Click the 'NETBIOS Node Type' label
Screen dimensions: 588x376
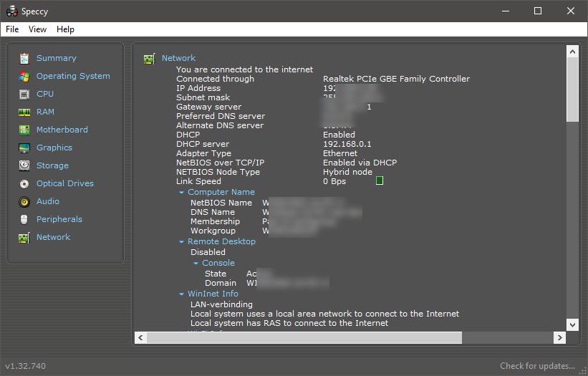click(x=218, y=172)
